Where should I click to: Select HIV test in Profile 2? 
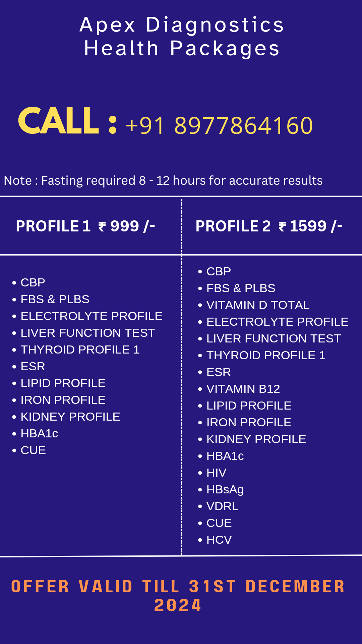(x=217, y=473)
